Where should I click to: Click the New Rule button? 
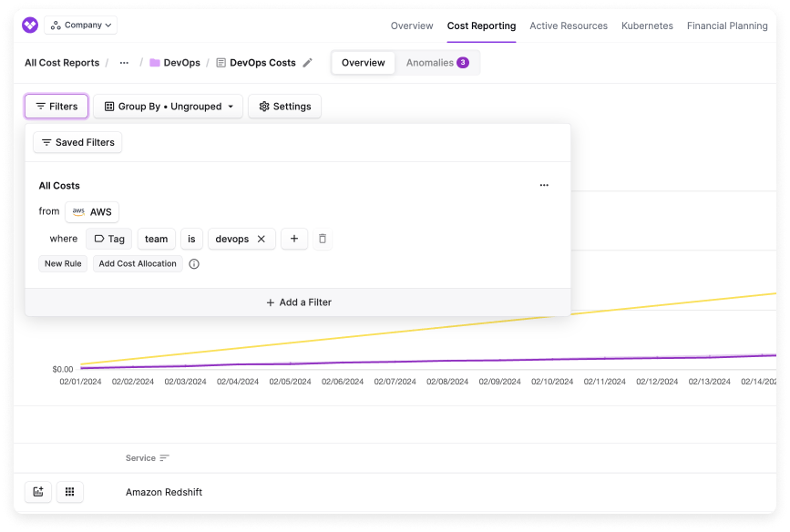(62, 263)
